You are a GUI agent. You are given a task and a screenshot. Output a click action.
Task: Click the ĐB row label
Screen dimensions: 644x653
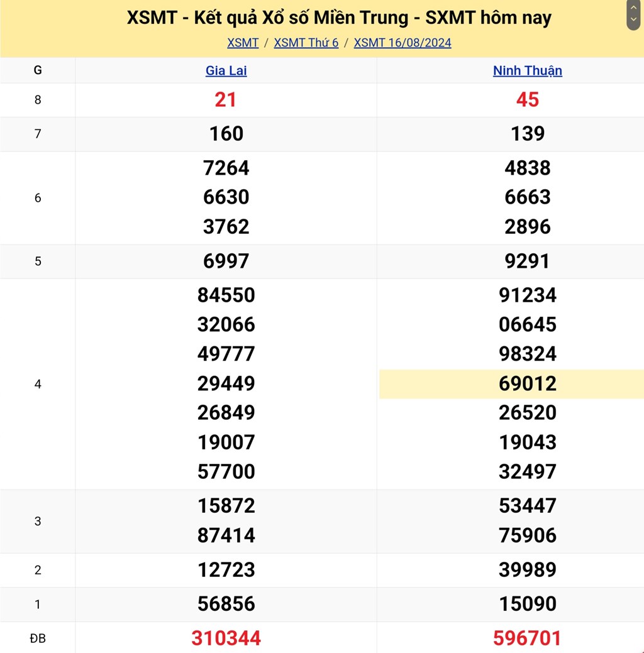pyautogui.click(x=38, y=639)
